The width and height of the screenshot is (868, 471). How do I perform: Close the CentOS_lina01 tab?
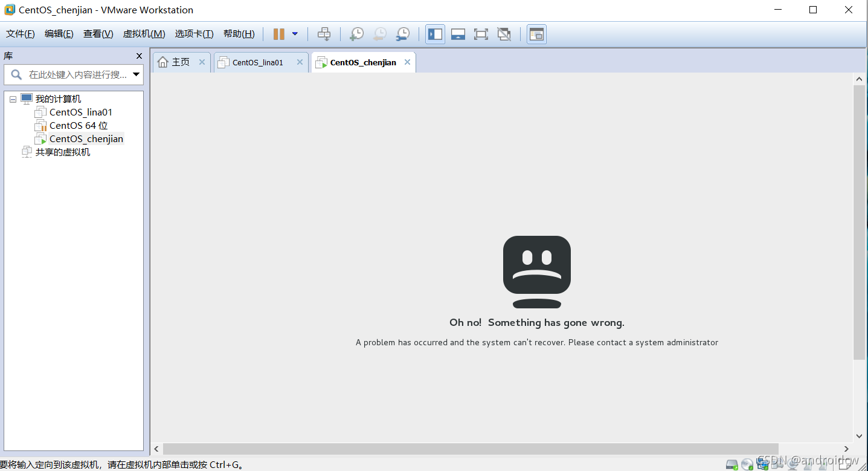tap(300, 62)
